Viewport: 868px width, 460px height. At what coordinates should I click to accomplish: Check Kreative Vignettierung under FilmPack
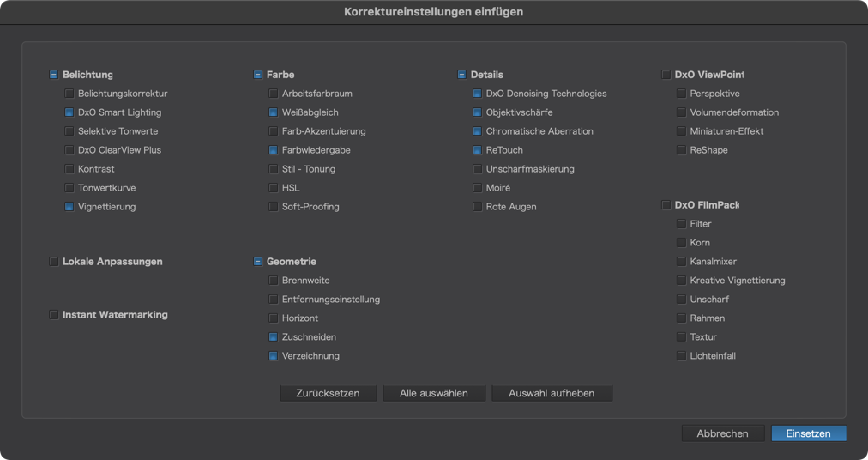681,281
